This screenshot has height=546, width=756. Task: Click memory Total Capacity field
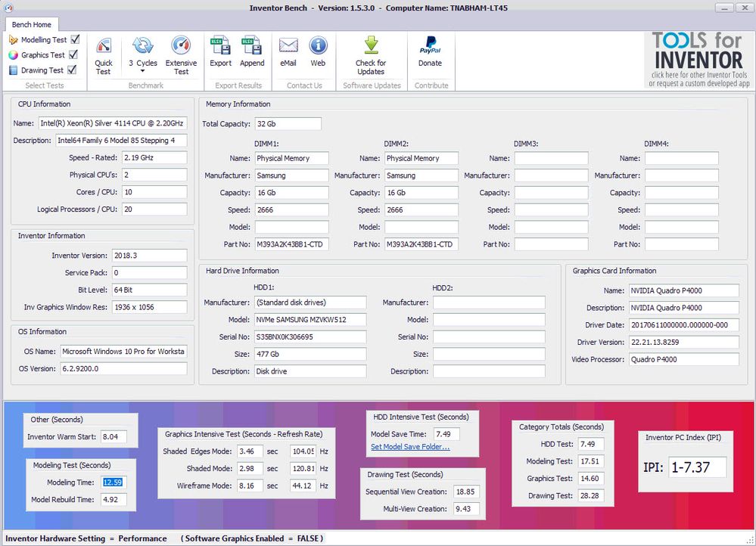[288, 124]
